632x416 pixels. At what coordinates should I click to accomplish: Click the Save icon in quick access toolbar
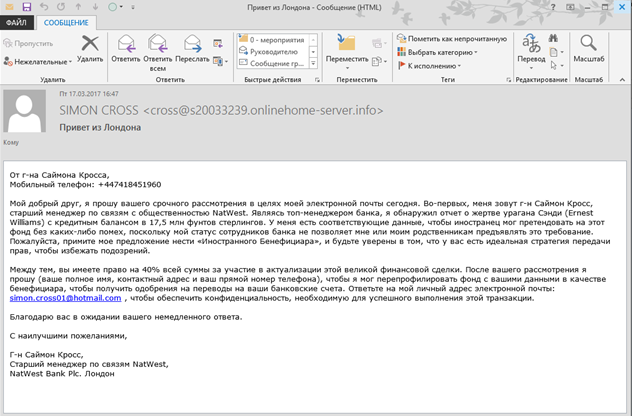click(x=27, y=7)
